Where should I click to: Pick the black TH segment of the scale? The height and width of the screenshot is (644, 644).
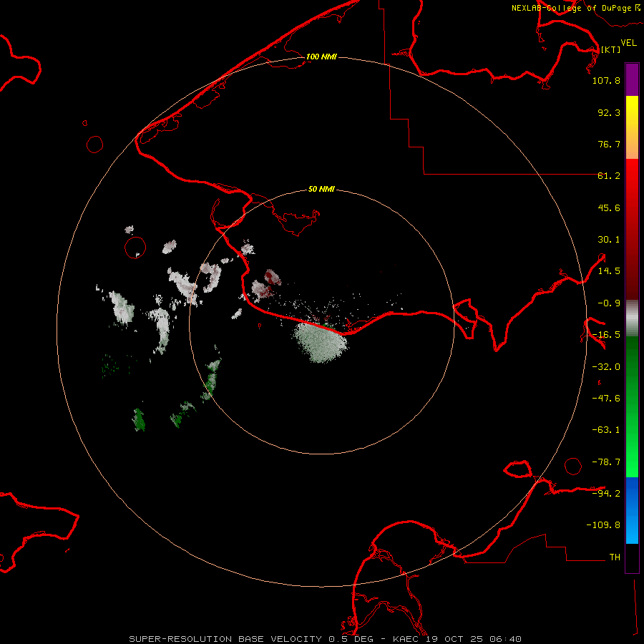[632, 557]
